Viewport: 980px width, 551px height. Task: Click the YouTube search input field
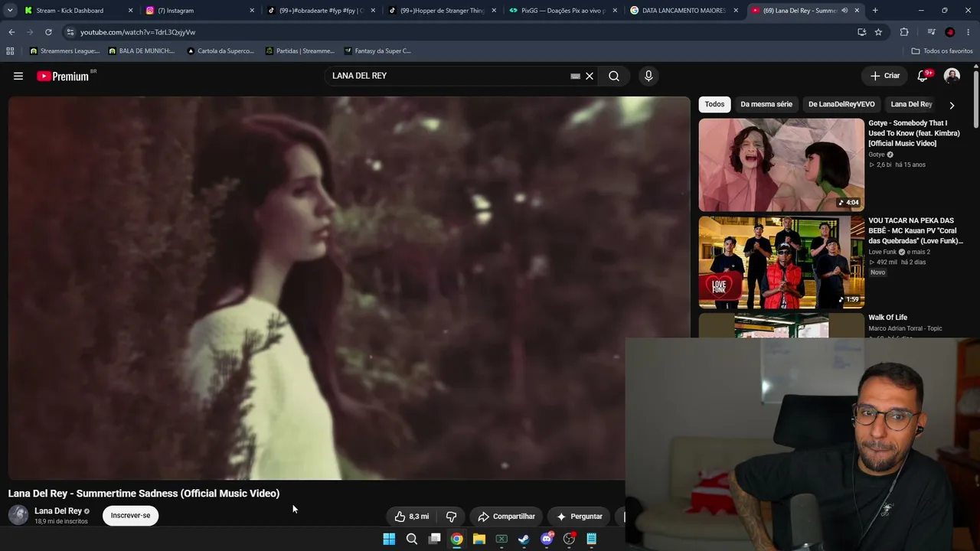coord(448,76)
